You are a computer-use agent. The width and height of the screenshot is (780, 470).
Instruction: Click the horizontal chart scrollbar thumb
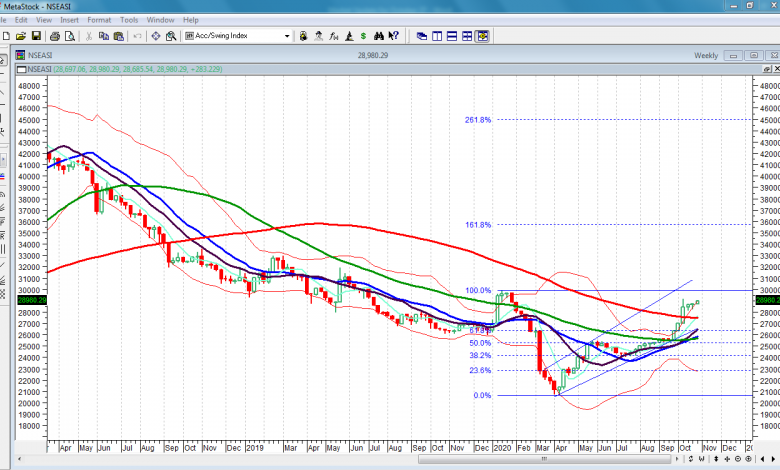pos(545,459)
